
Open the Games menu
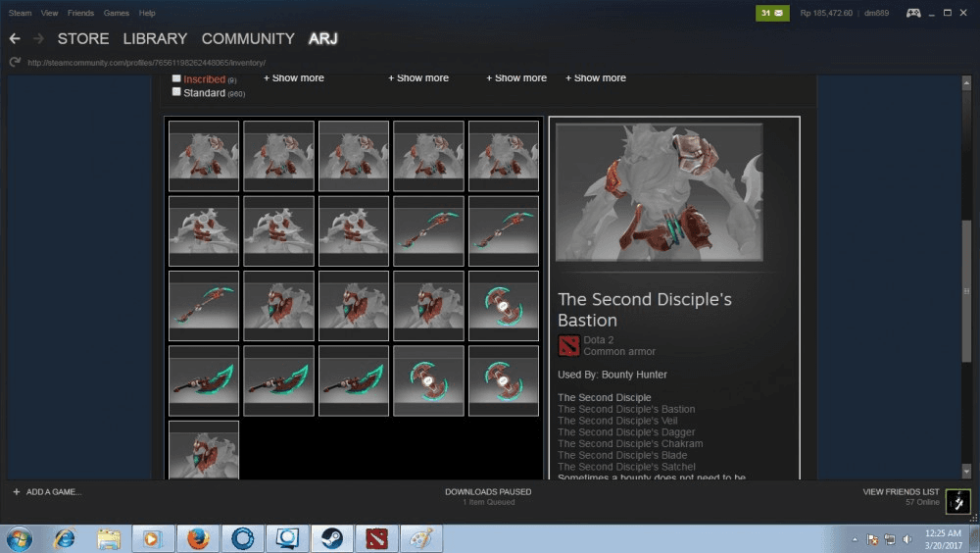117,13
